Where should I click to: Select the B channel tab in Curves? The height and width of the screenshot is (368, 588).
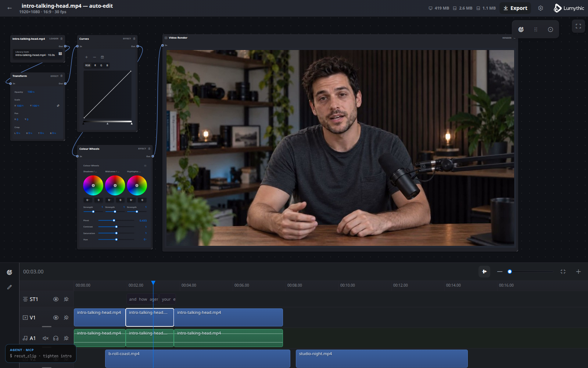107,66
